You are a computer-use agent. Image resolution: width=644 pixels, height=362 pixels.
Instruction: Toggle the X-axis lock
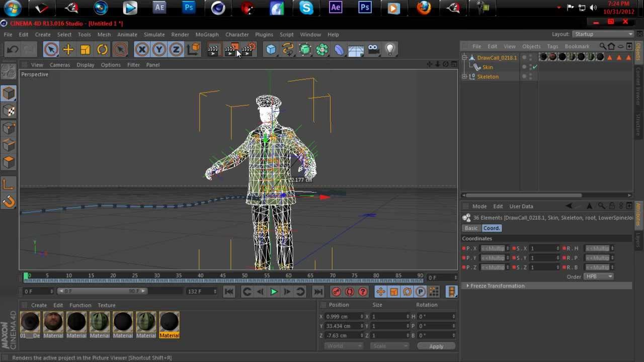click(x=142, y=49)
